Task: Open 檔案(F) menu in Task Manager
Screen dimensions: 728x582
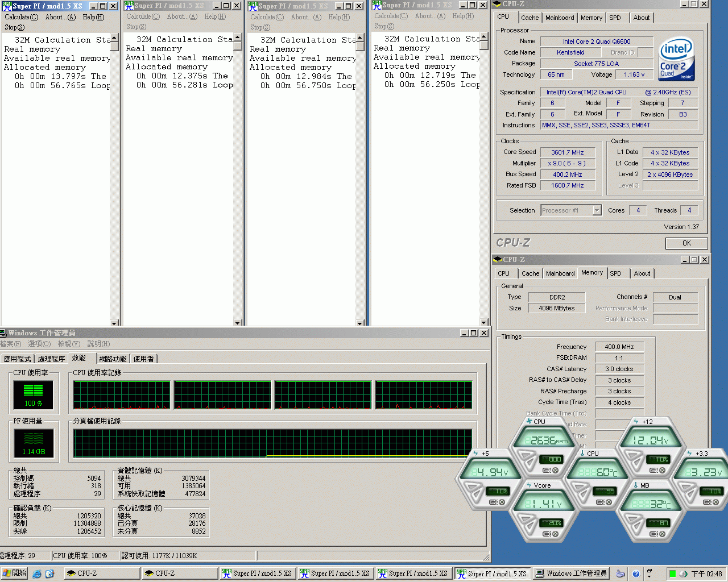Action: tap(10, 344)
